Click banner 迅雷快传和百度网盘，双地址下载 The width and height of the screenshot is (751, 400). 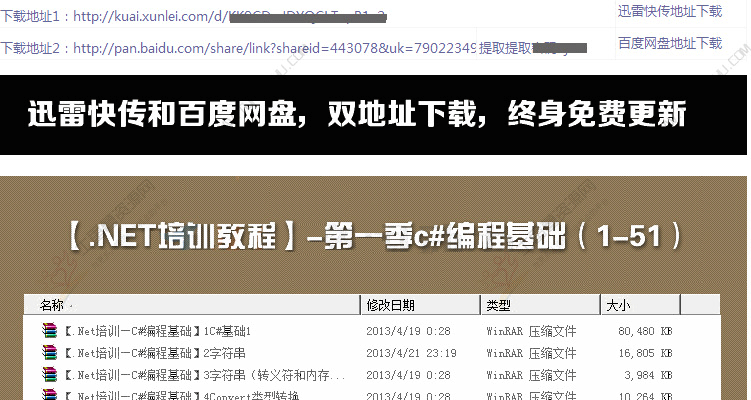[357, 114]
